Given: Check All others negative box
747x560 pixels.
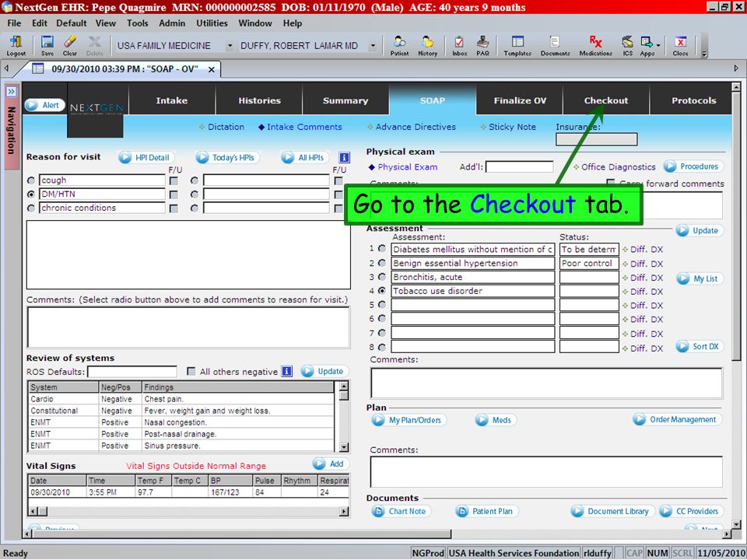Looking at the screenshot, I should (x=191, y=372).
